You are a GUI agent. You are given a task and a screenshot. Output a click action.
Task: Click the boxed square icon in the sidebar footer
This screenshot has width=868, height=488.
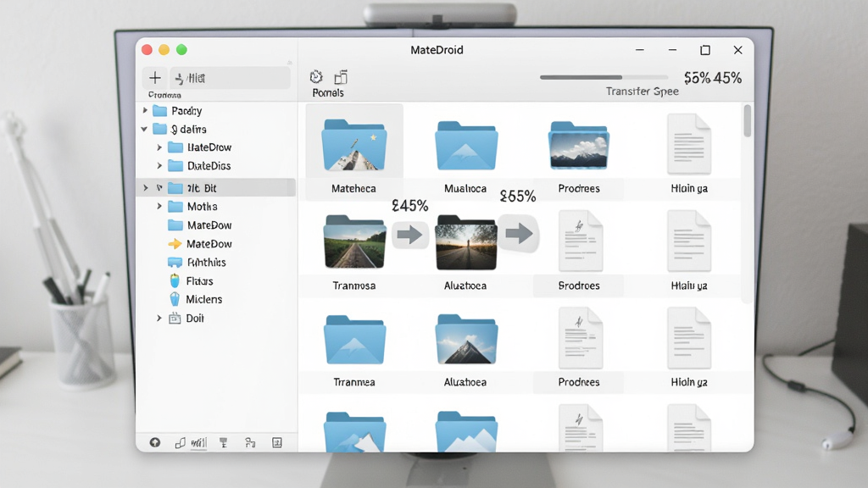click(277, 442)
